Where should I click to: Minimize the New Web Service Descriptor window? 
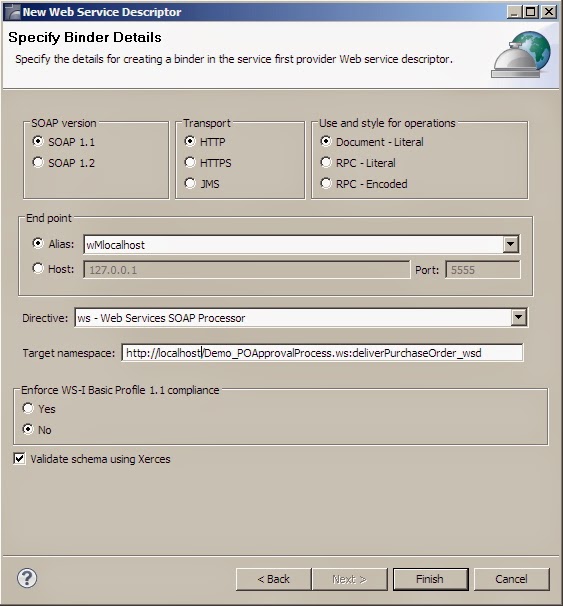[x=514, y=12]
